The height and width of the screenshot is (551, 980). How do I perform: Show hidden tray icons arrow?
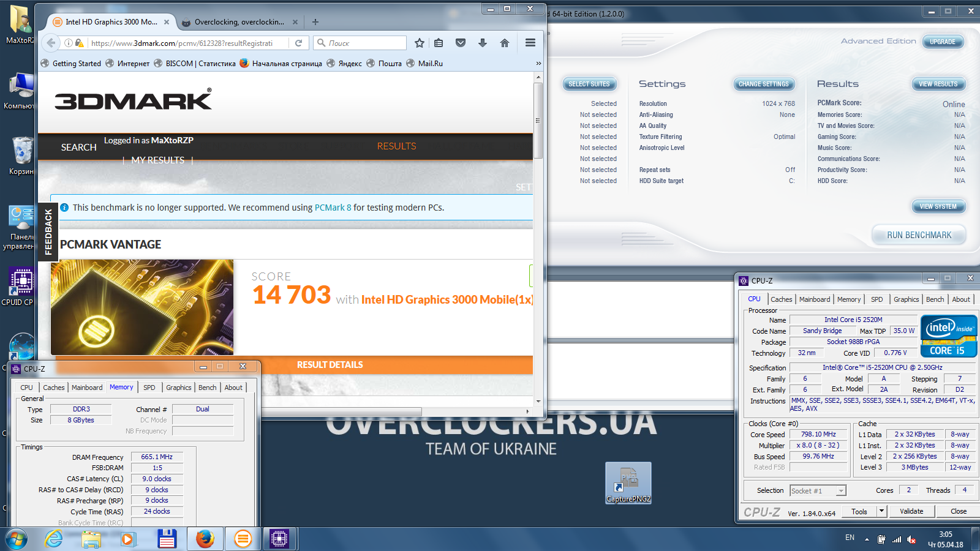pyautogui.click(x=867, y=539)
